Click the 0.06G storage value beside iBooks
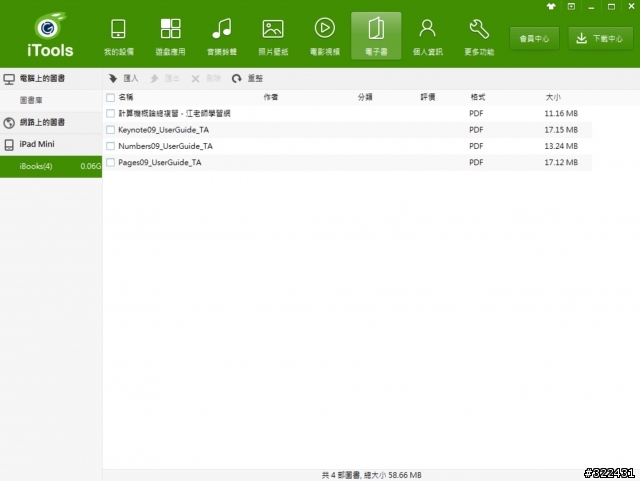640x481 pixels. point(91,166)
